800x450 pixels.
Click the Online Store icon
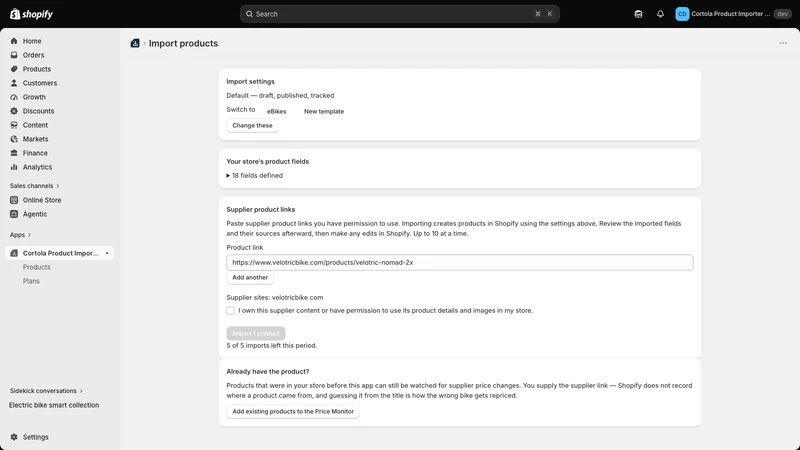14,200
